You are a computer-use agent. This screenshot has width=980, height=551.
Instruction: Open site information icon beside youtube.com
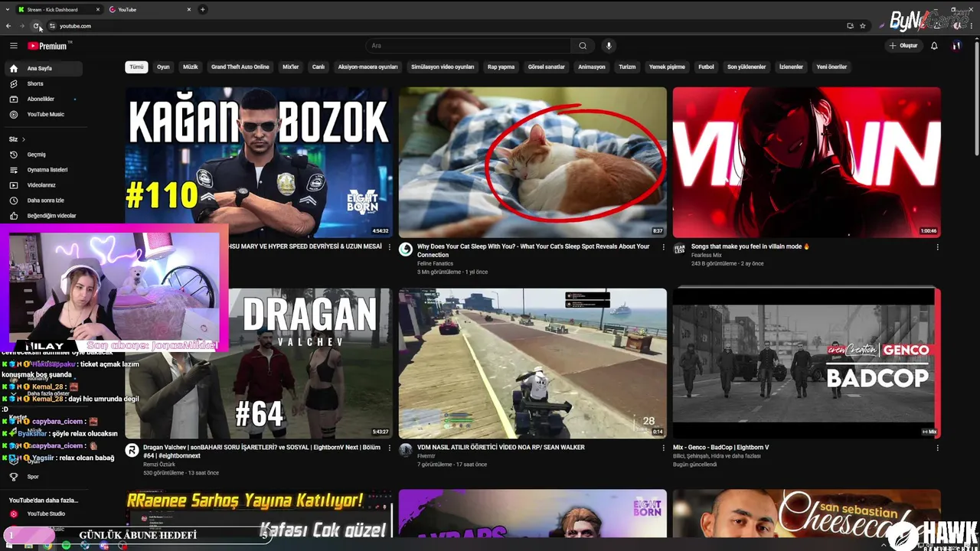52,26
